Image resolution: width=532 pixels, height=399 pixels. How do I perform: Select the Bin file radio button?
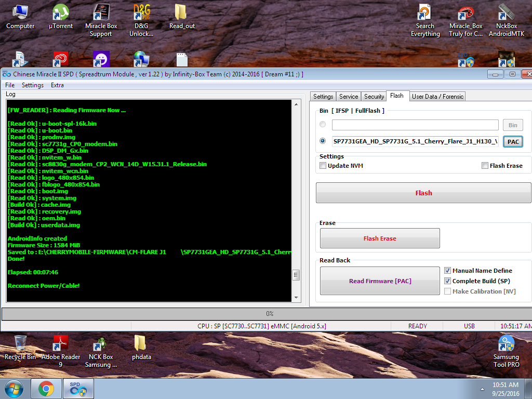323,125
